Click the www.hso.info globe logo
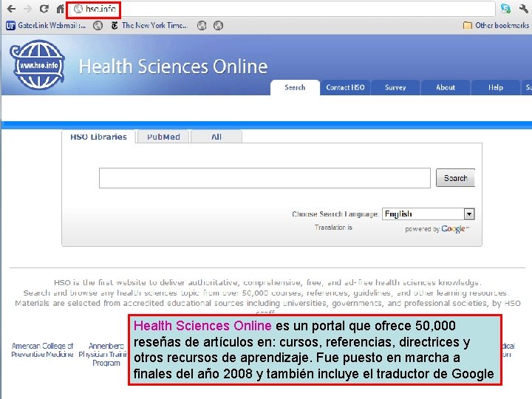The image size is (532, 399). click(38, 64)
